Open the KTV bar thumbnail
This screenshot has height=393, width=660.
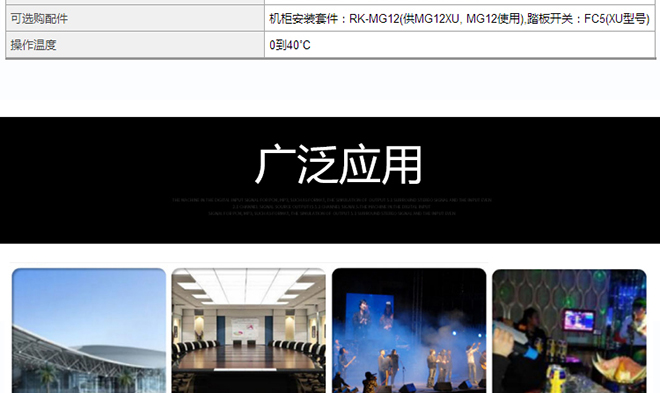569,331
